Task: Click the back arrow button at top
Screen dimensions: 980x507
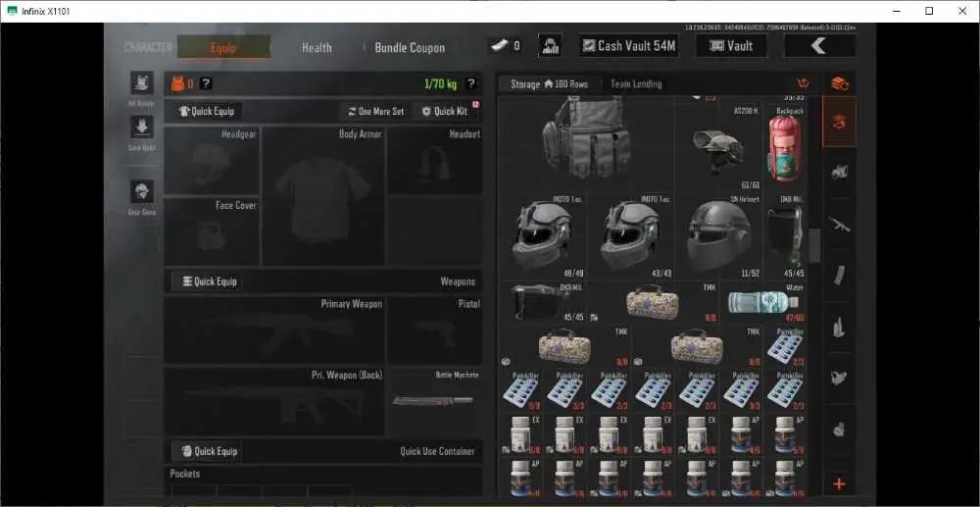Action: coord(819,46)
